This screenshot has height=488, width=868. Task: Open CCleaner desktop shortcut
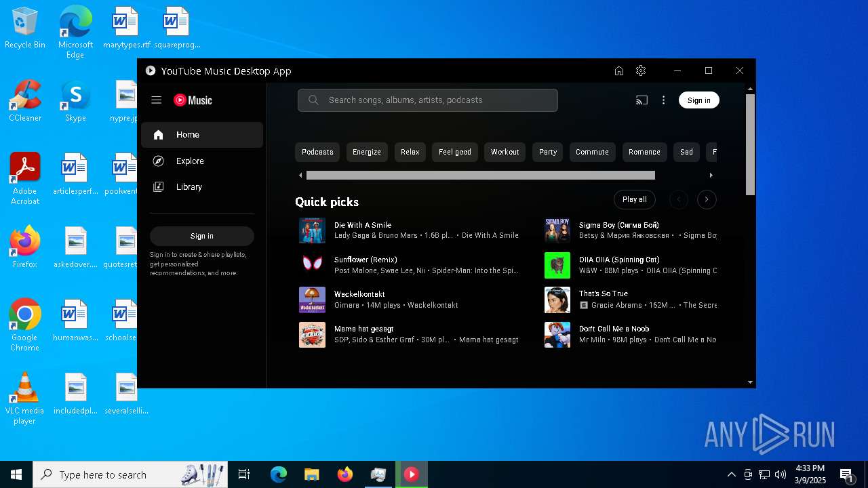[25, 102]
